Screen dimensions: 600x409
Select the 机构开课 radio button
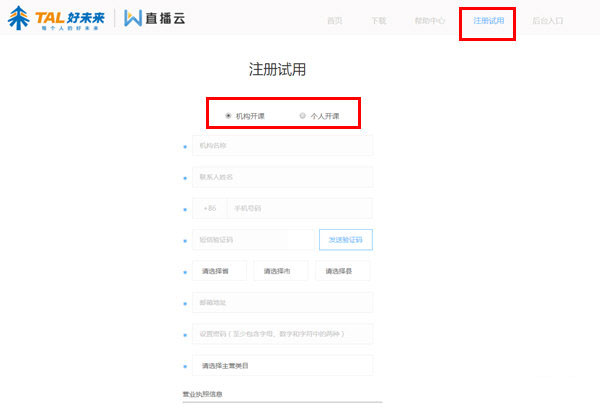click(x=228, y=116)
